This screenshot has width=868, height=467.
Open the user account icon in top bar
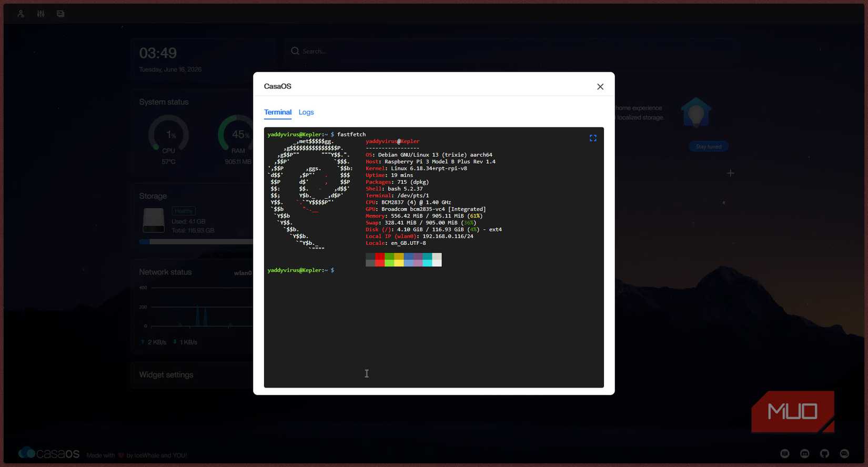(x=21, y=14)
